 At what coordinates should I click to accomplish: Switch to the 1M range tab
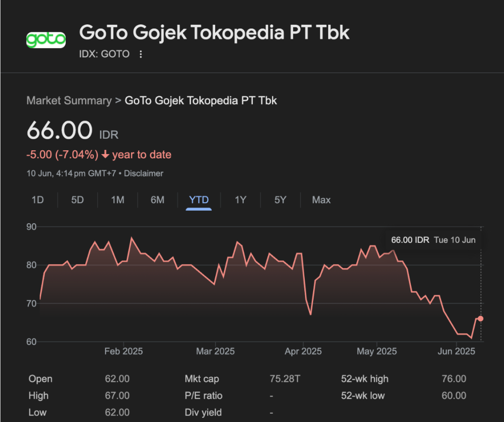[118, 200]
